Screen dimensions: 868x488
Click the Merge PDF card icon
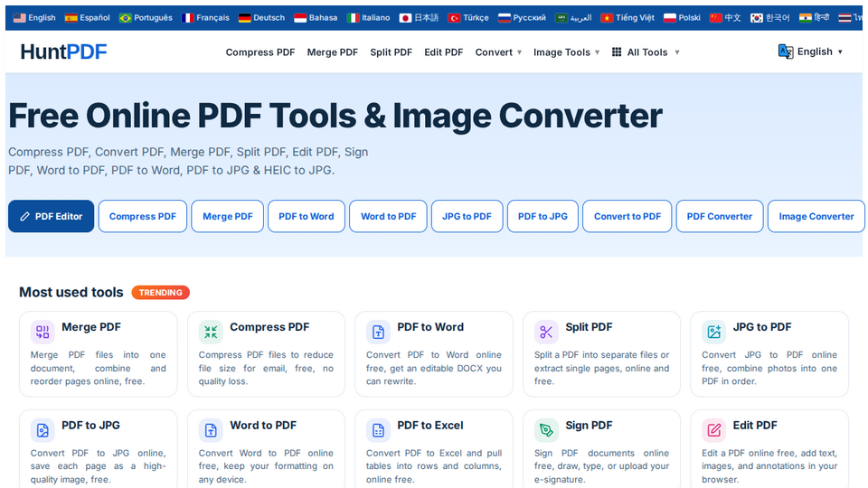click(x=42, y=332)
